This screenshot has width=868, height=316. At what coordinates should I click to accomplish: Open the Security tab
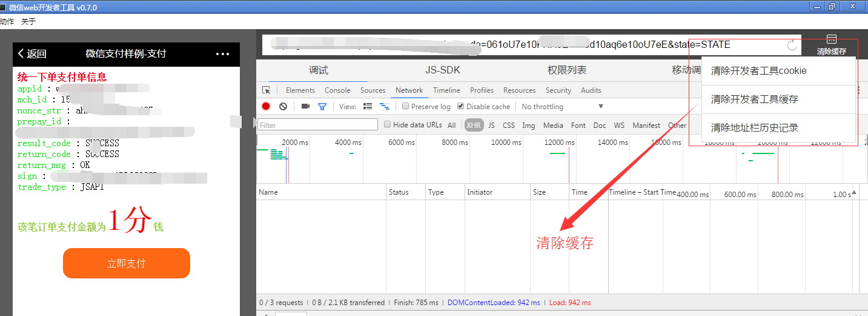pyautogui.click(x=558, y=90)
